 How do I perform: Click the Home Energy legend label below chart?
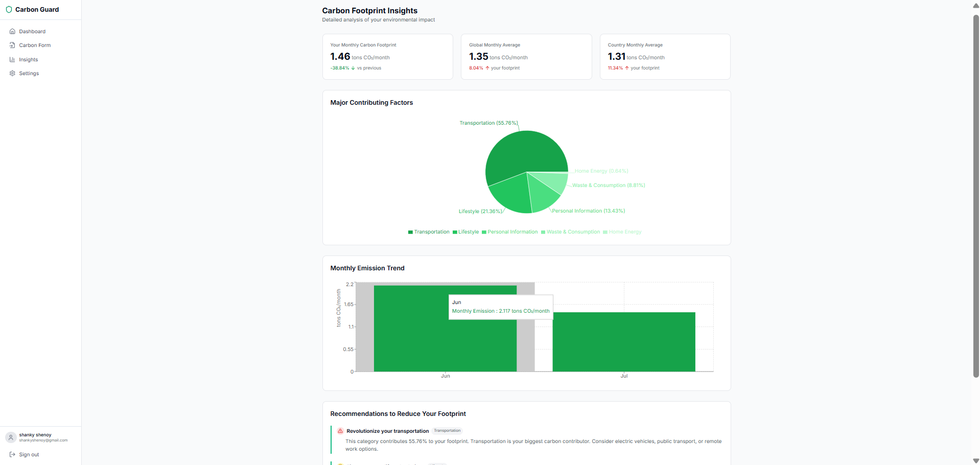625,232
